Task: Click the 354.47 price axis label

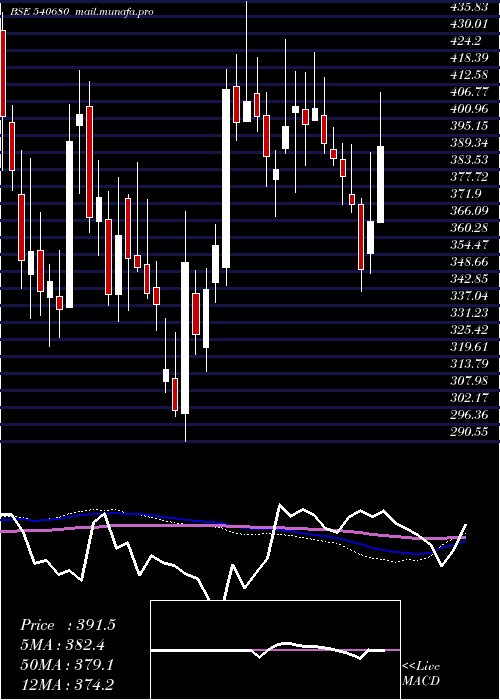Action: click(468, 245)
